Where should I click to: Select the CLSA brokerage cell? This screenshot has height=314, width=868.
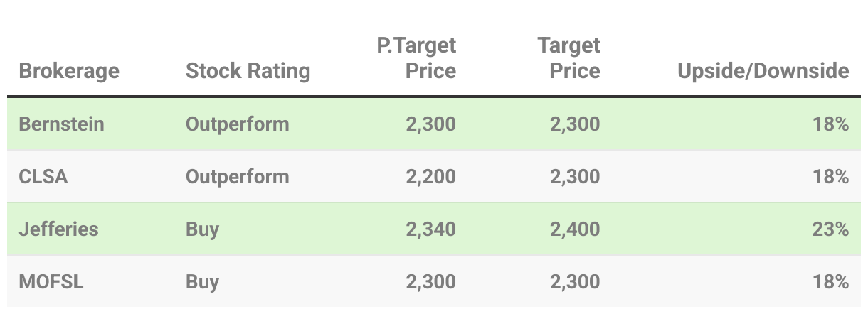[x=43, y=177]
